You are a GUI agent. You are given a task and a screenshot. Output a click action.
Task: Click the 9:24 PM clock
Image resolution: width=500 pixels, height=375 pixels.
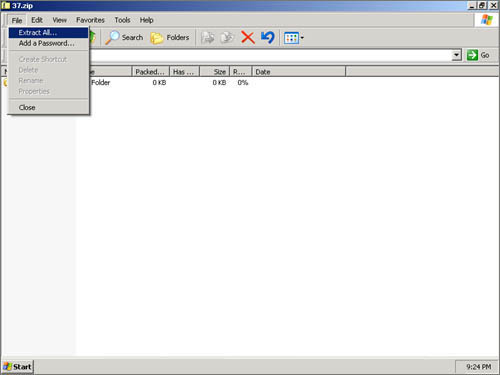point(478,367)
